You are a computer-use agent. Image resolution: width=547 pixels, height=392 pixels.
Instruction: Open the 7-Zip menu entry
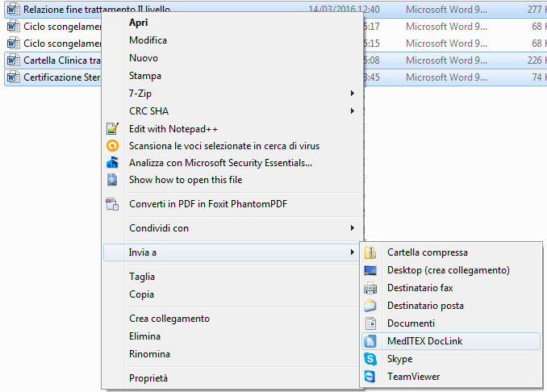[140, 94]
